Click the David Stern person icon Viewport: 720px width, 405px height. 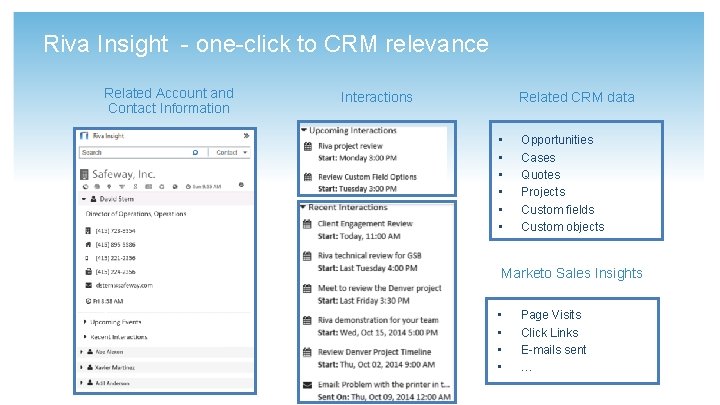[x=93, y=199]
